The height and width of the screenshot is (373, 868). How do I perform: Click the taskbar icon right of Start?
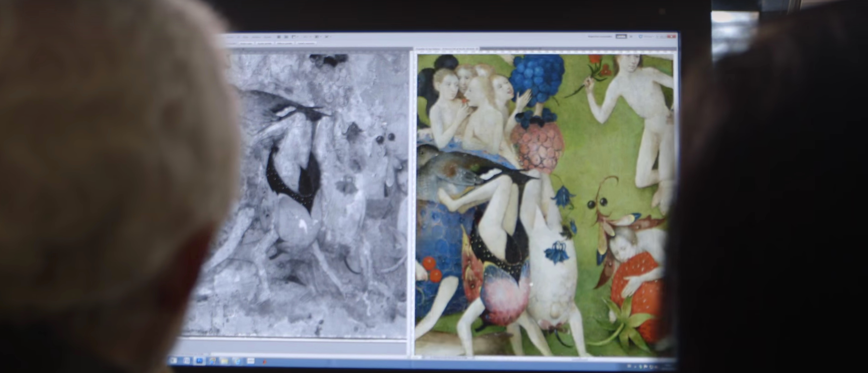tap(187, 361)
